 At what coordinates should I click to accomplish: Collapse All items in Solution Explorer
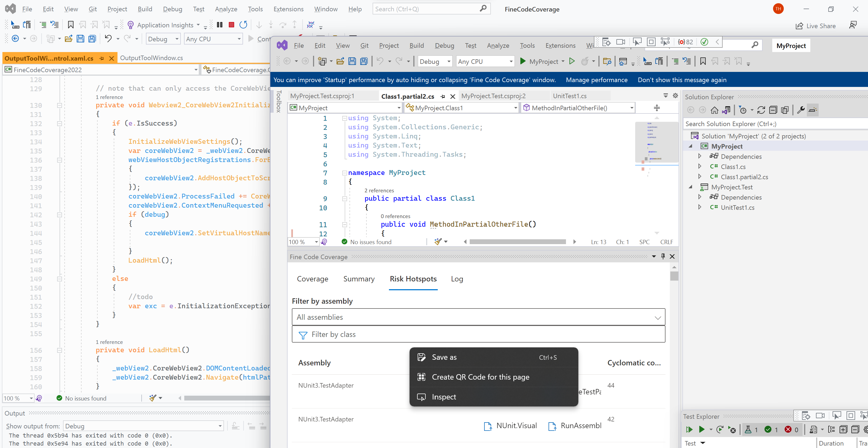(x=773, y=110)
